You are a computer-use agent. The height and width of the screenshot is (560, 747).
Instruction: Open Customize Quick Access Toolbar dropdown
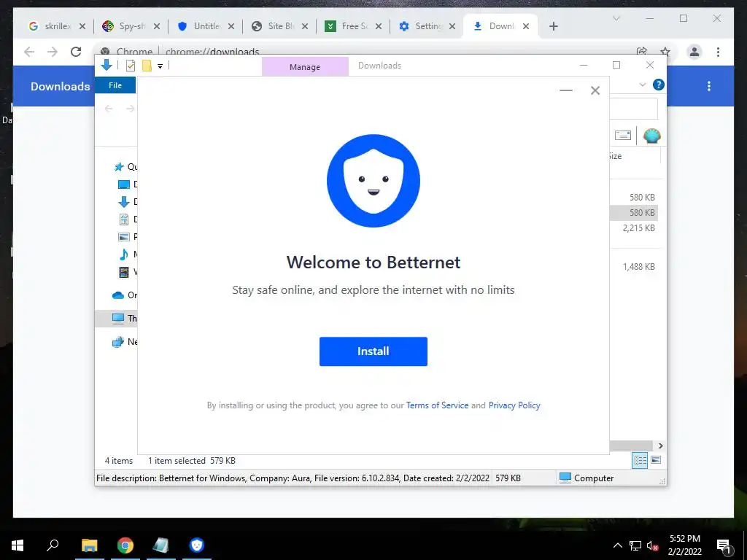coord(160,66)
